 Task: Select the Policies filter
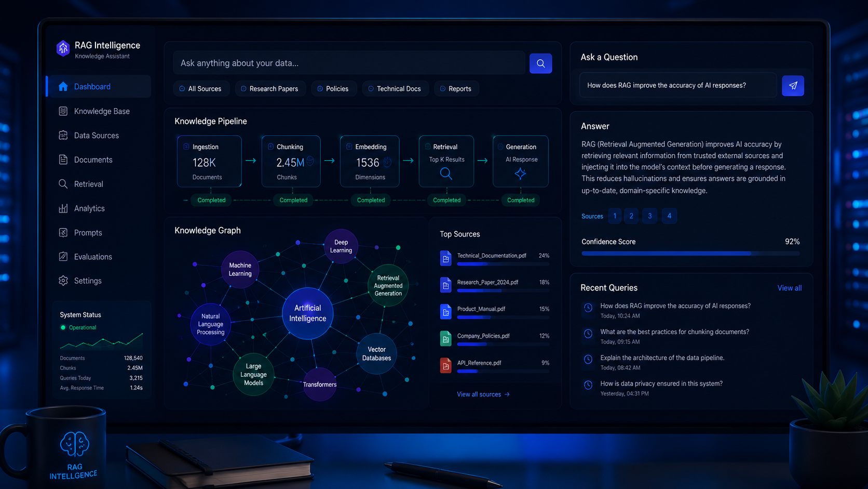[333, 89]
